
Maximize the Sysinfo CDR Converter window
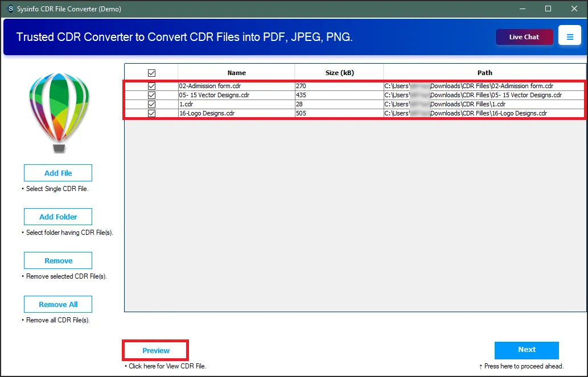548,9
